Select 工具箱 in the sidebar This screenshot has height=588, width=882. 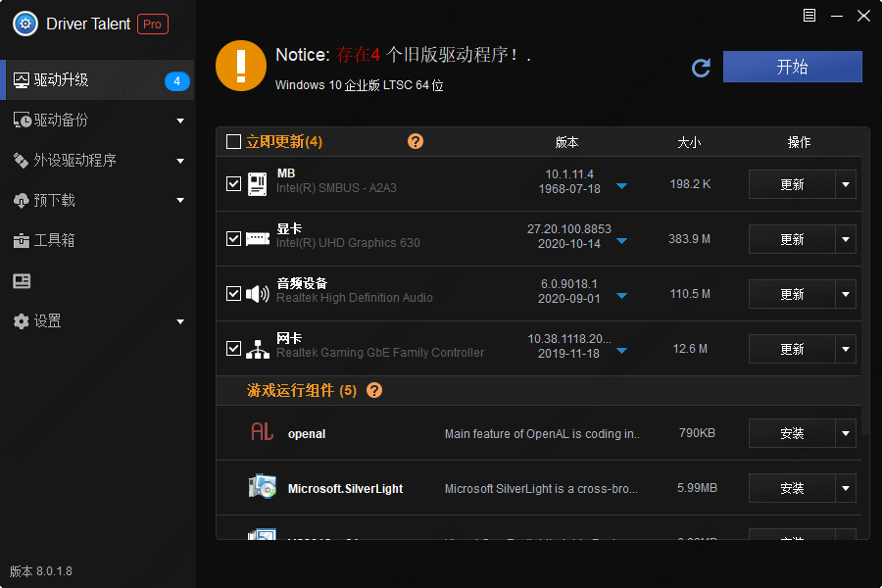(97, 241)
